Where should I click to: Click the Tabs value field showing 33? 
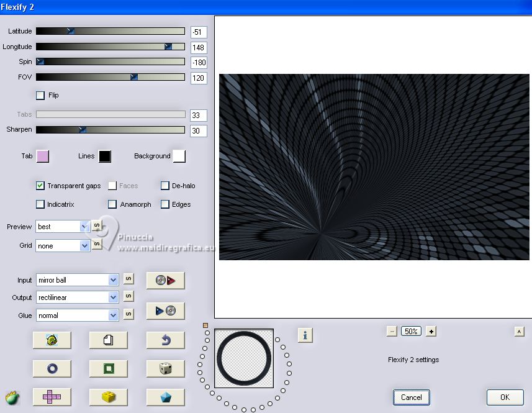[199, 116]
